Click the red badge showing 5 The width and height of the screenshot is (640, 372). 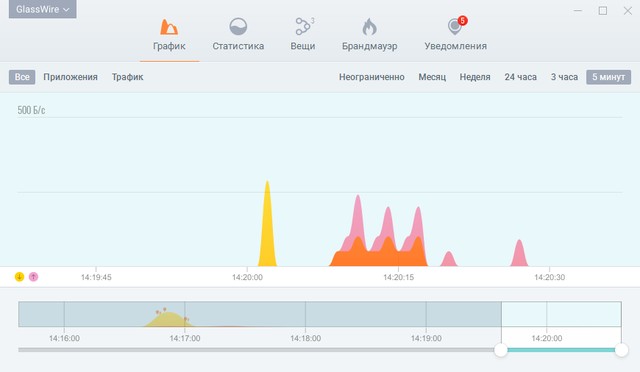click(462, 20)
